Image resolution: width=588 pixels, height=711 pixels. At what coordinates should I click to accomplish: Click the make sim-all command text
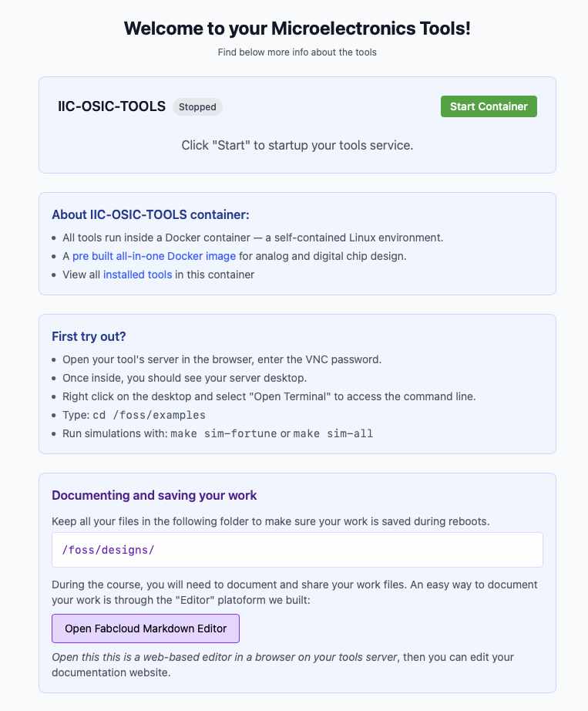[334, 433]
